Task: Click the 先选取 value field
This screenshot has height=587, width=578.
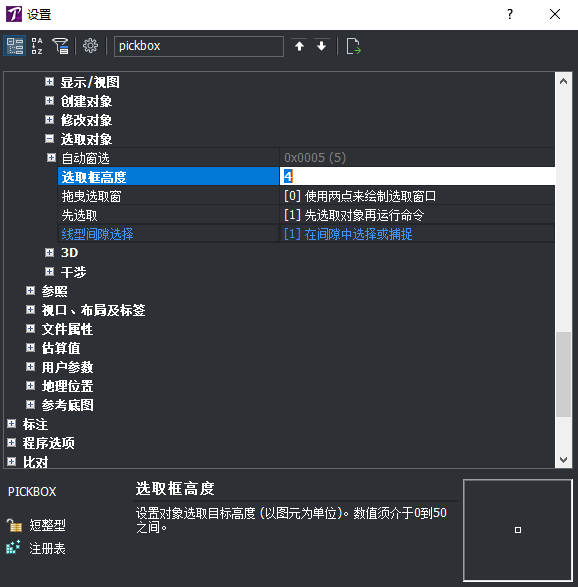Action: (417, 215)
